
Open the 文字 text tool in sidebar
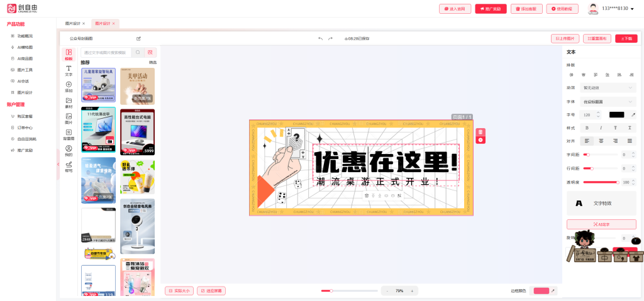pyautogui.click(x=69, y=70)
